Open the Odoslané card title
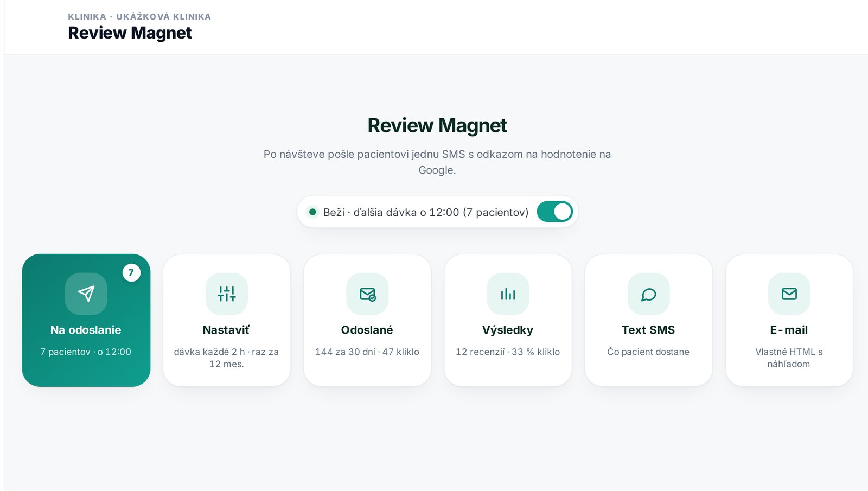The image size is (868, 491). pos(367,330)
